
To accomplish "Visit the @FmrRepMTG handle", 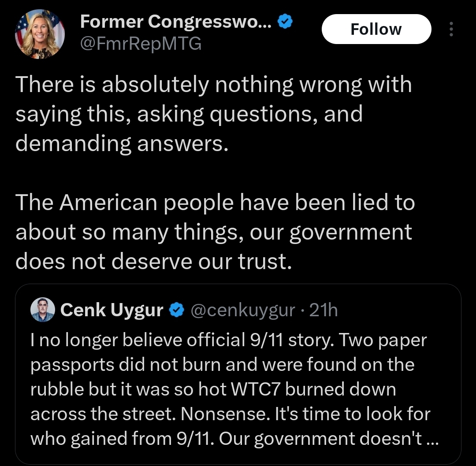I will (x=140, y=44).
